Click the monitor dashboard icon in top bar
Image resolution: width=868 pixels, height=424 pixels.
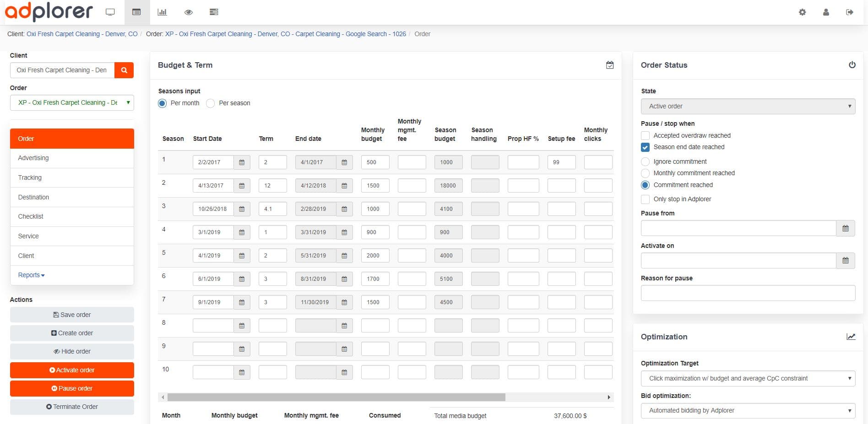[110, 12]
